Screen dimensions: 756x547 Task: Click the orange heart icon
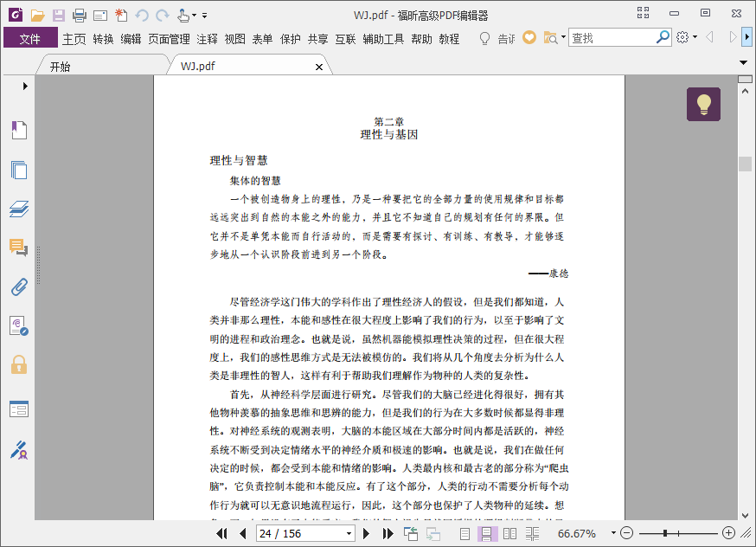[529, 37]
